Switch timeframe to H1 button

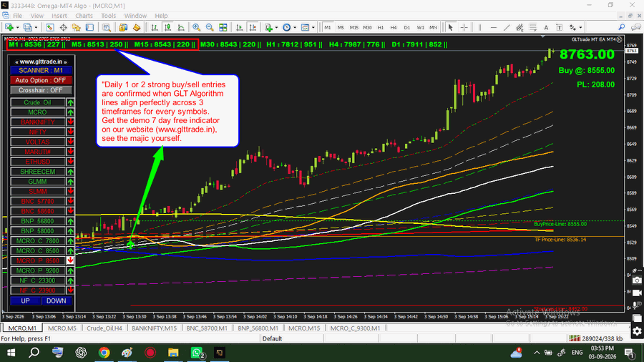pyautogui.click(x=381, y=27)
